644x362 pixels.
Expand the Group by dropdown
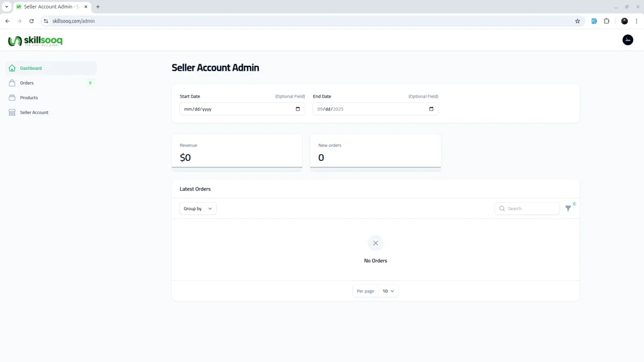coord(198,209)
